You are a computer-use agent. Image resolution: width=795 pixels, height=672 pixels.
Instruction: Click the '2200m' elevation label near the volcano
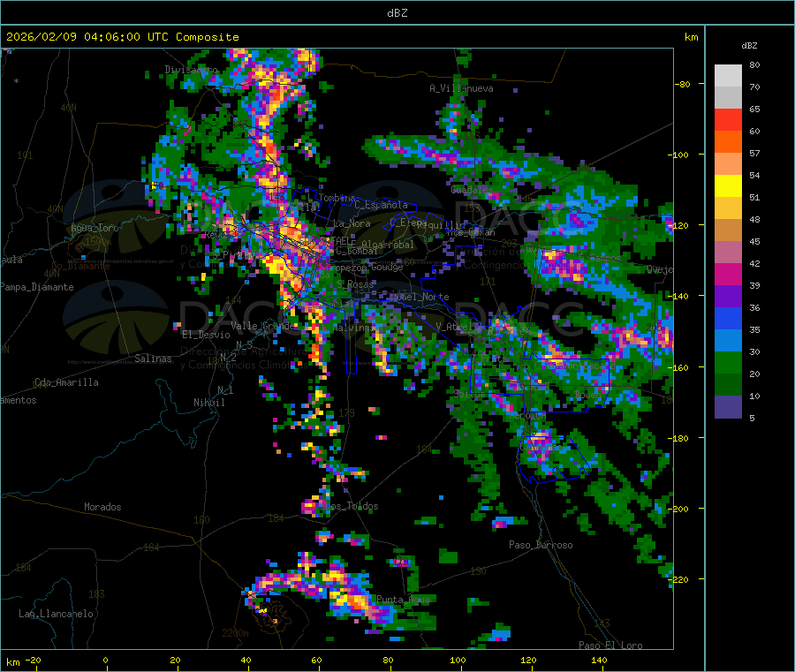(235, 633)
